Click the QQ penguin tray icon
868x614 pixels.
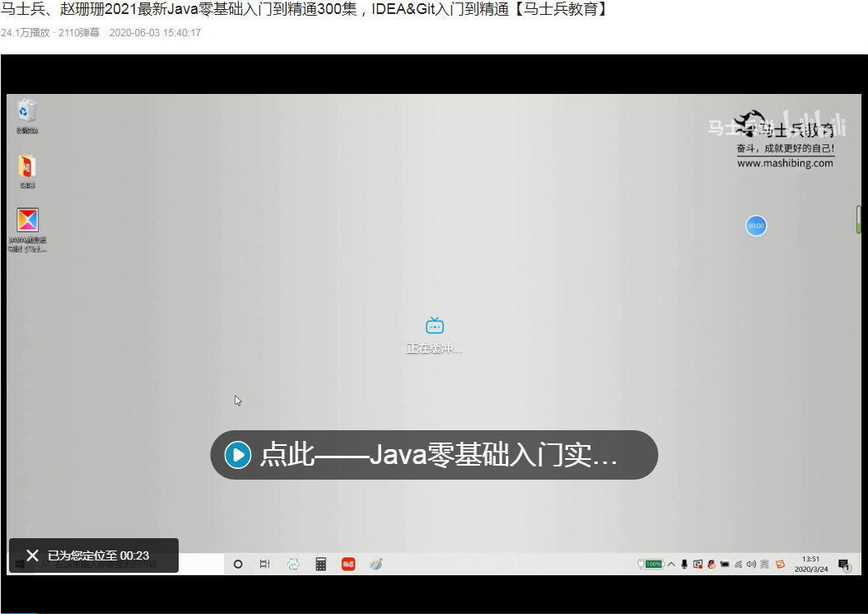712,564
